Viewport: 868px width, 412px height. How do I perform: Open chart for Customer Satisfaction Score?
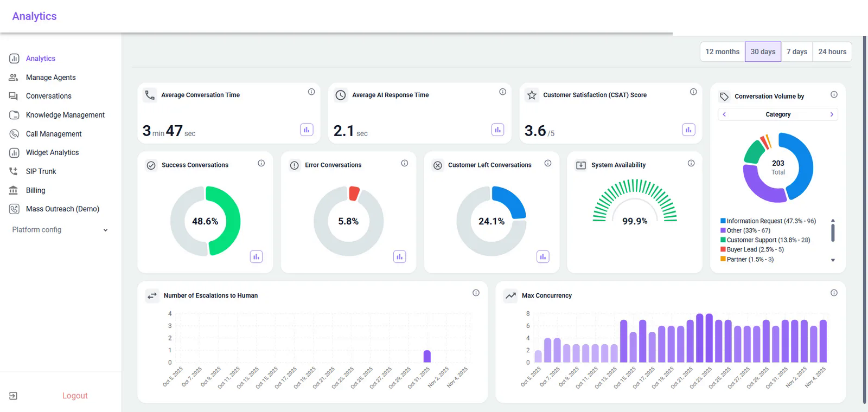tap(688, 130)
